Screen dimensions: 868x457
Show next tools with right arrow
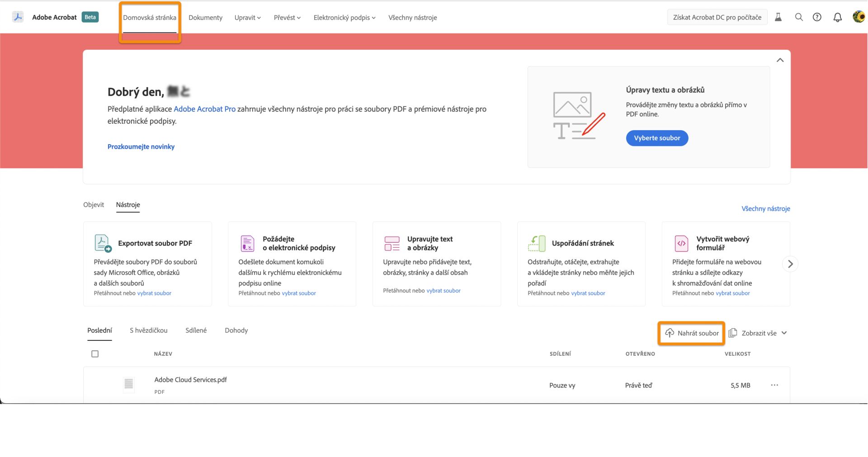[x=790, y=264]
